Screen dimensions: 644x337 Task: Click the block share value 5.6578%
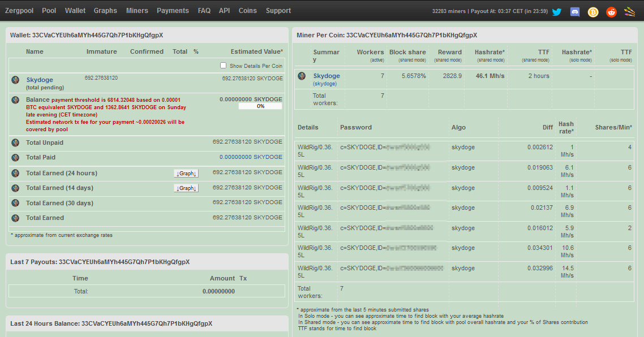click(x=414, y=76)
